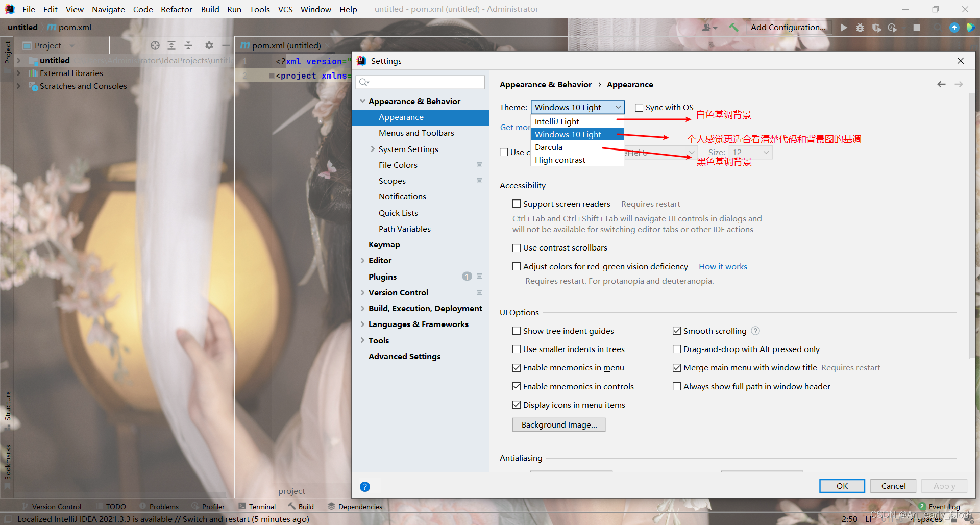Open the VCS menu
The height and width of the screenshot is (525, 980).
point(285,9)
